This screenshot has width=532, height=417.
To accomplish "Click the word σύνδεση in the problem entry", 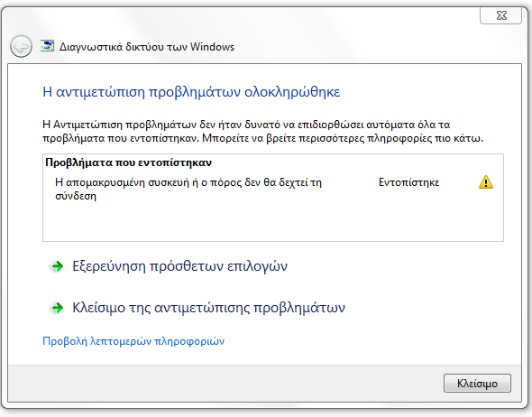I will pos(76,196).
